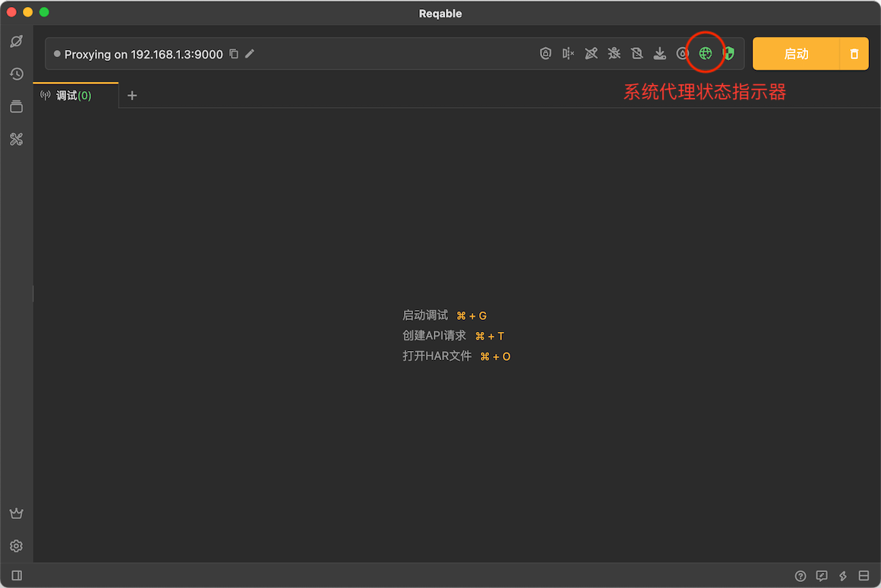Viewport: 881px width, 588px height.
Task: Click the edit pencil next to the proxy address
Action: [x=250, y=53]
